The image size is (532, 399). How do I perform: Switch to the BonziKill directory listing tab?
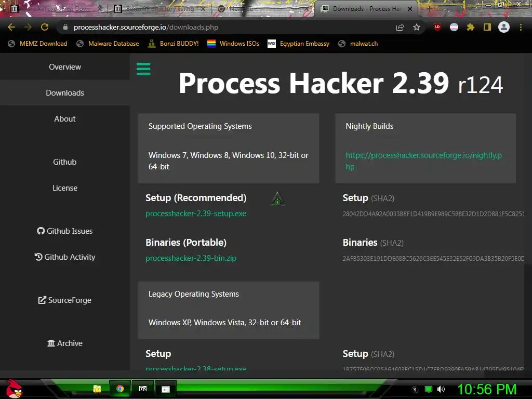pyautogui.click(x=159, y=9)
